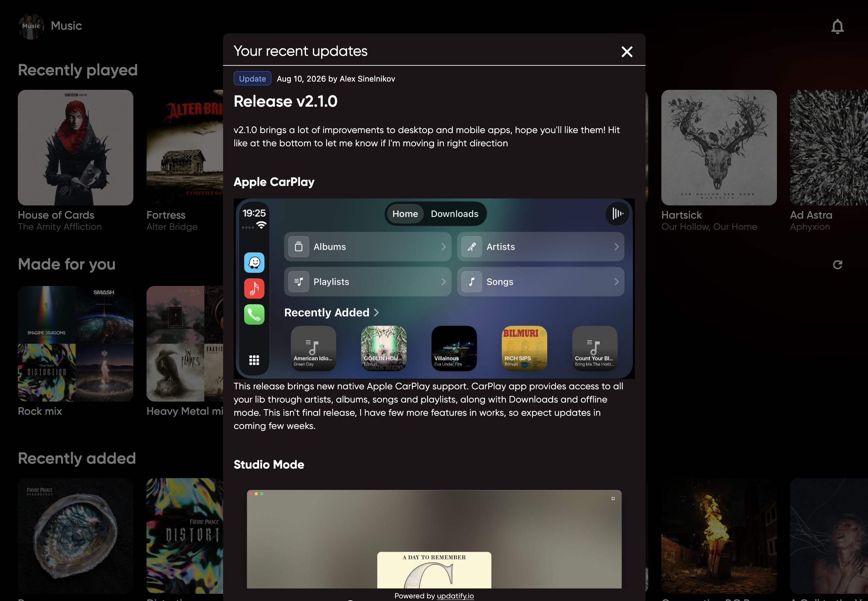Open Playlists in CarPlay preview
The image size is (868, 601).
(368, 282)
